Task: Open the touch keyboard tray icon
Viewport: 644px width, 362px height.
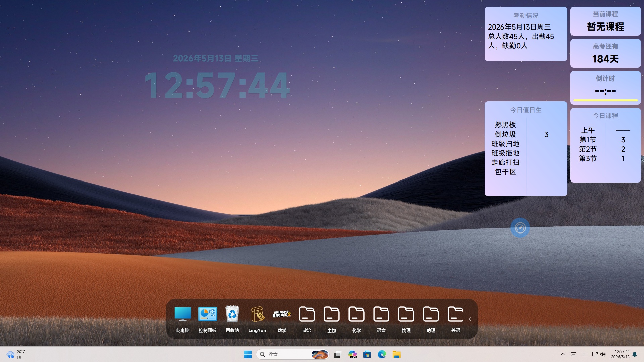Action: point(574,354)
